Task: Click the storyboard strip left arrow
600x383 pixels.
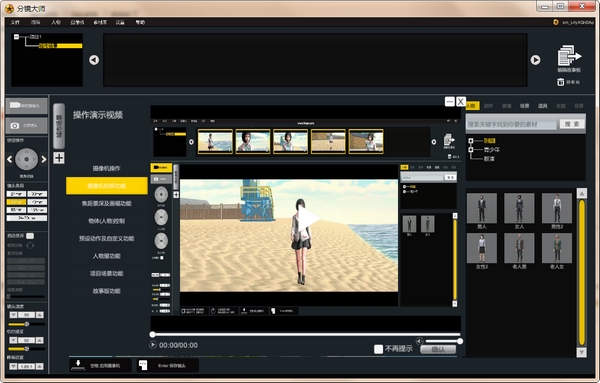Action: [x=94, y=60]
